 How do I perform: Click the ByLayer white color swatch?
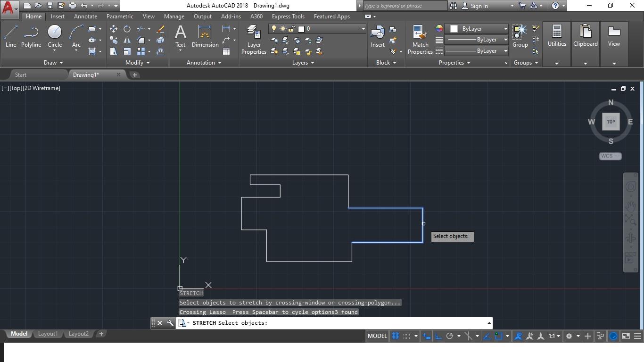pos(454,29)
